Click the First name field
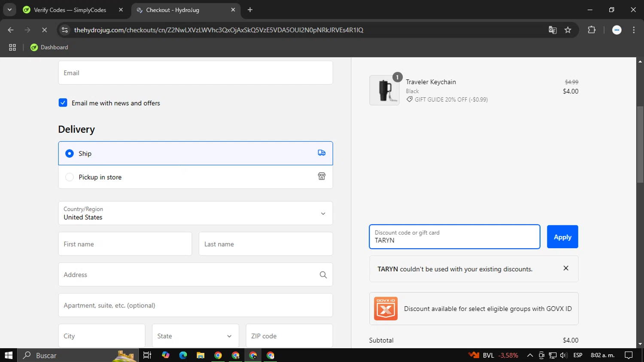 tap(125, 244)
